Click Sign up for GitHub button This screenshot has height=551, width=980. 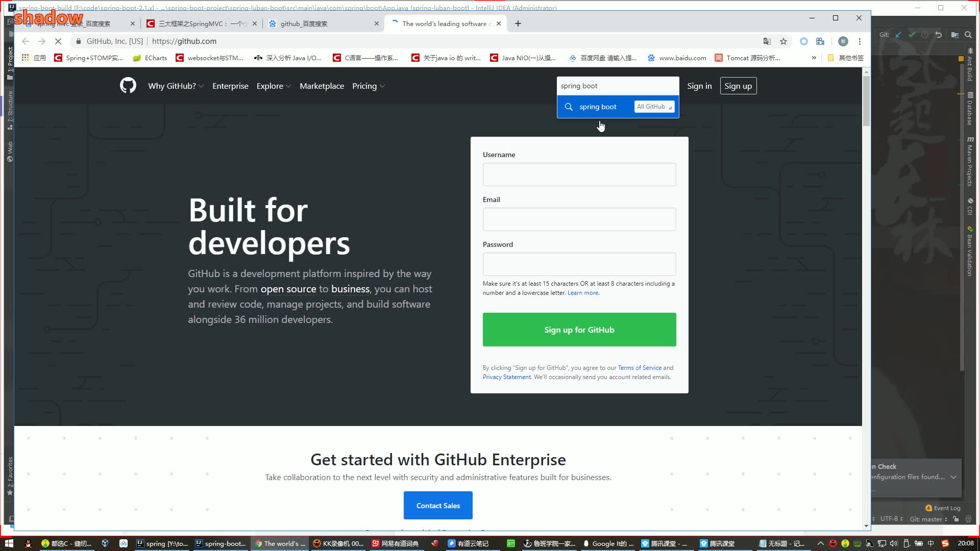[579, 330]
